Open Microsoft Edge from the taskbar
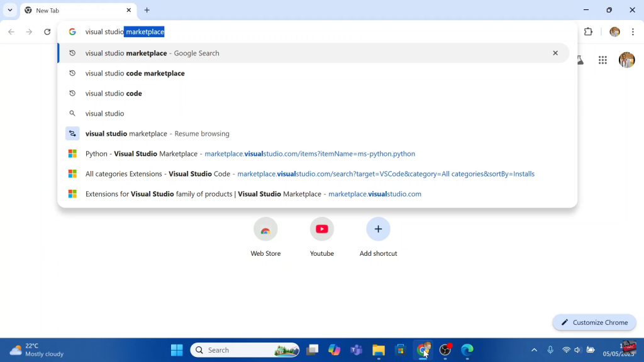 click(x=467, y=350)
